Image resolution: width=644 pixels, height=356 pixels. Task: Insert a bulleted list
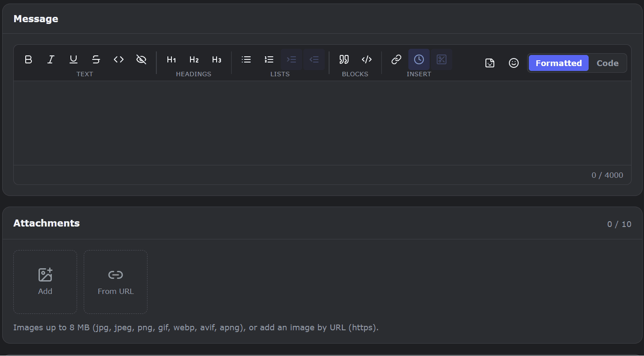(246, 59)
